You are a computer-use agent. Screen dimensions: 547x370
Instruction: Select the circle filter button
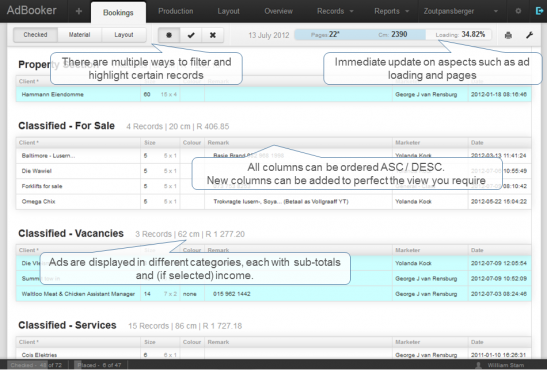pos(169,35)
